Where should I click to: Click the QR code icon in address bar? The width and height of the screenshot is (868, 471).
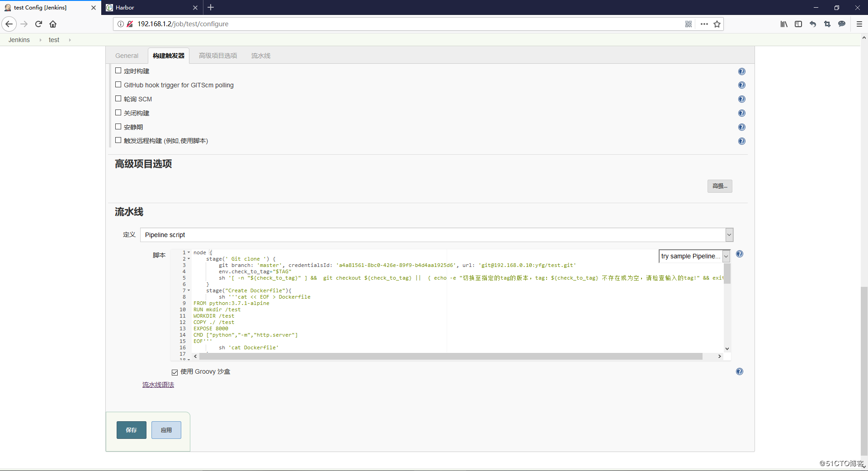[689, 24]
